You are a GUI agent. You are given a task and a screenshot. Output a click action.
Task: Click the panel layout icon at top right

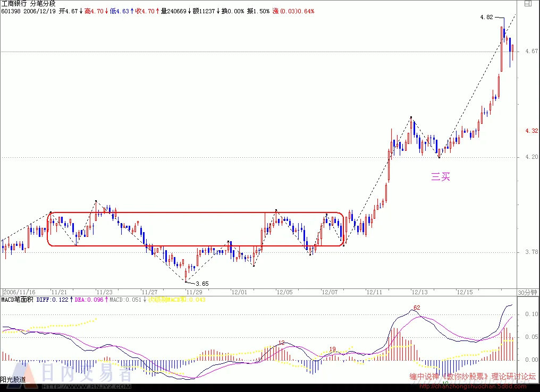coord(528,4)
